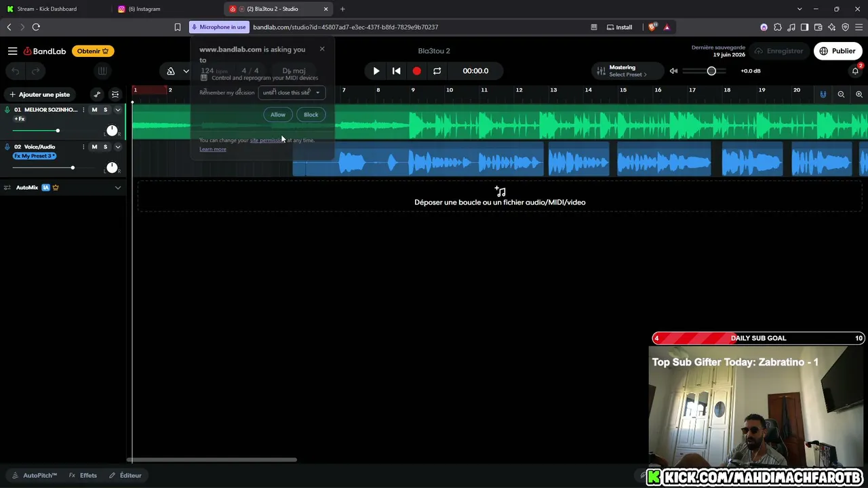The width and height of the screenshot is (868, 488).
Task: Start playback with the play button
Action: [376, 70]
